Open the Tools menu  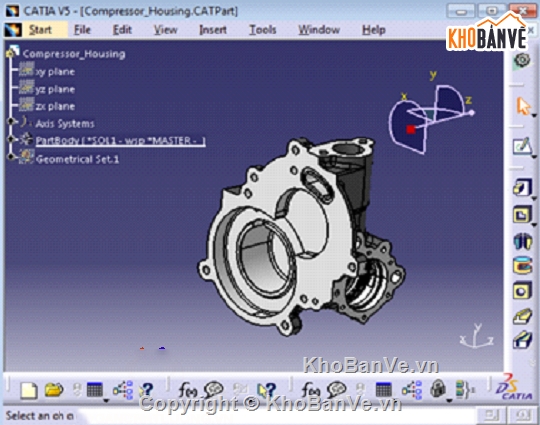(263, 30)
